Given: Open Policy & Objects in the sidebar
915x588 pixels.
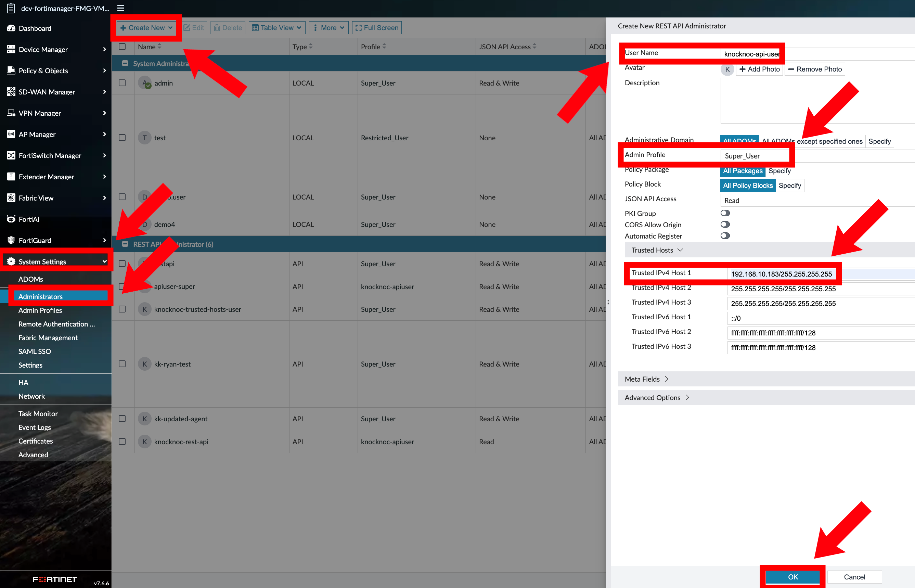Looking at the screenshot, I should [x=43, y=71].
